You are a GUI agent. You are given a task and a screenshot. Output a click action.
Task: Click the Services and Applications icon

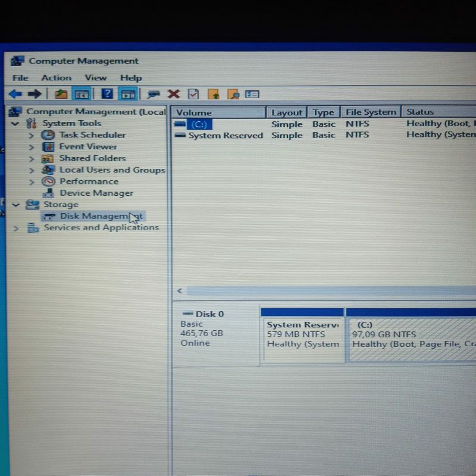click(x=33, y=227)
